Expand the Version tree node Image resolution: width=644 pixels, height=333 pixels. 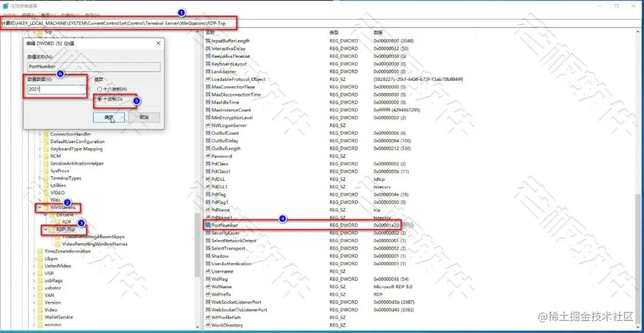pyautogui.click(x=33, y=302)
